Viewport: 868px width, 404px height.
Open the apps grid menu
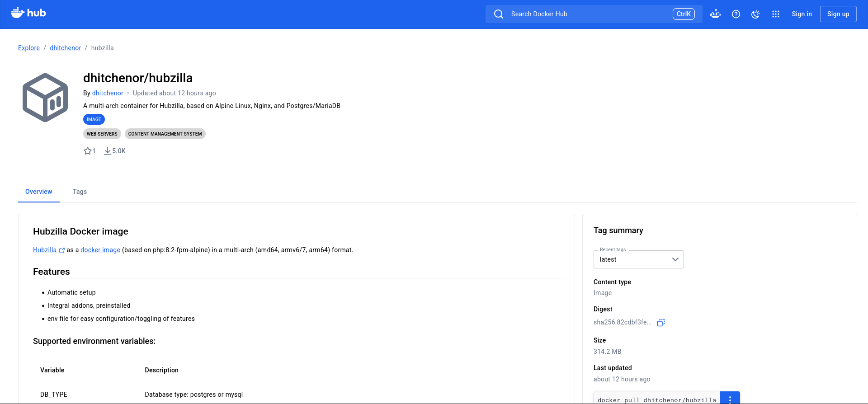pos(776,14)
